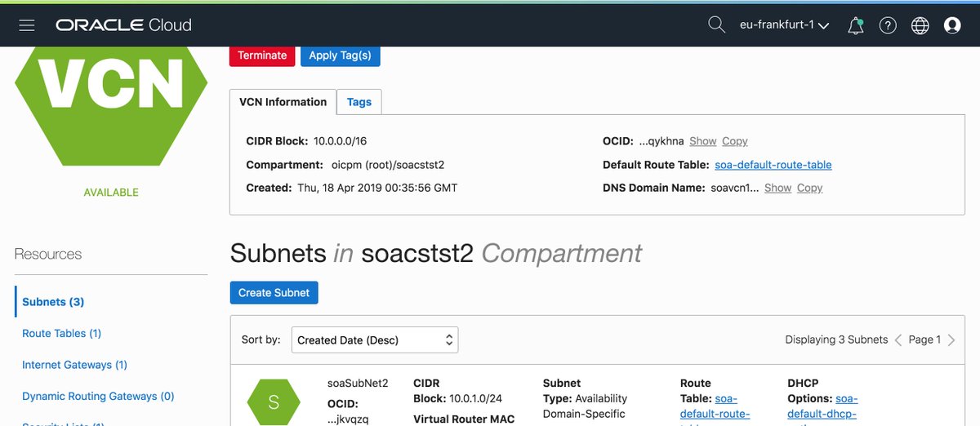This screenshot has width=980, height=426.
Task: Click the Oracle Cloud logo
Action: 123,25
